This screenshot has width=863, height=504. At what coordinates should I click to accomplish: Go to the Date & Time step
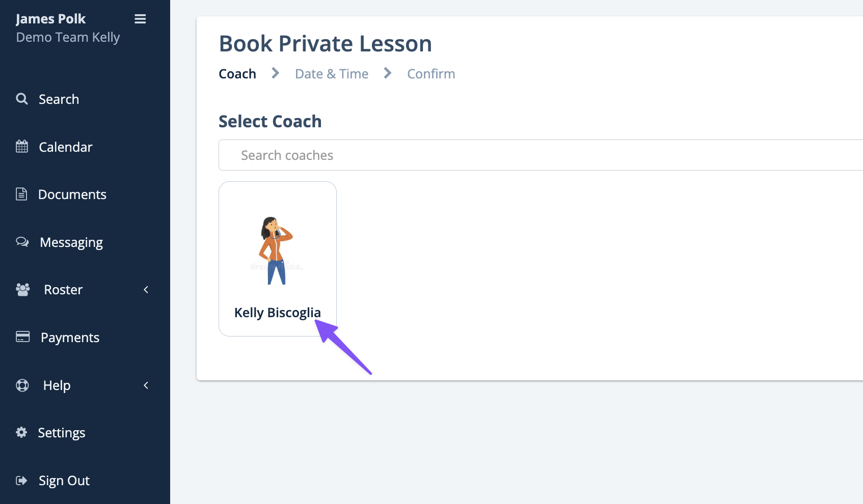332,74
